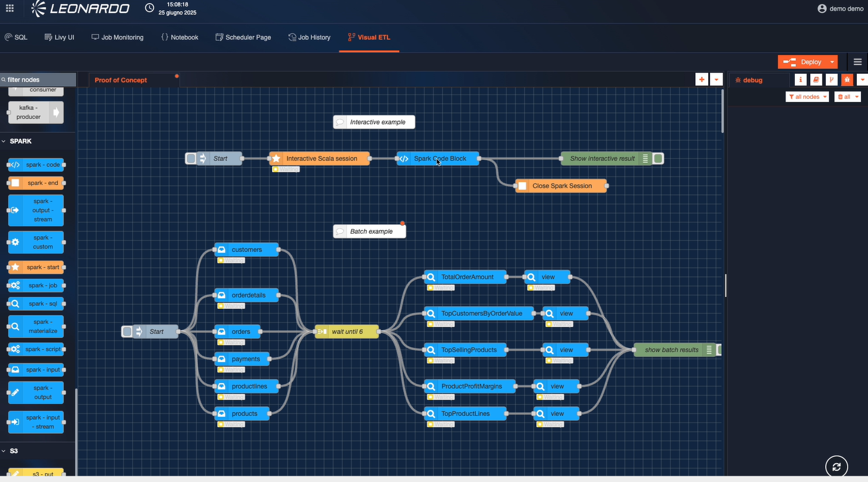This screenshot has height=482, width=868.
Task: Click the canvas vertical scrollbar
Action: coord(723,111)
